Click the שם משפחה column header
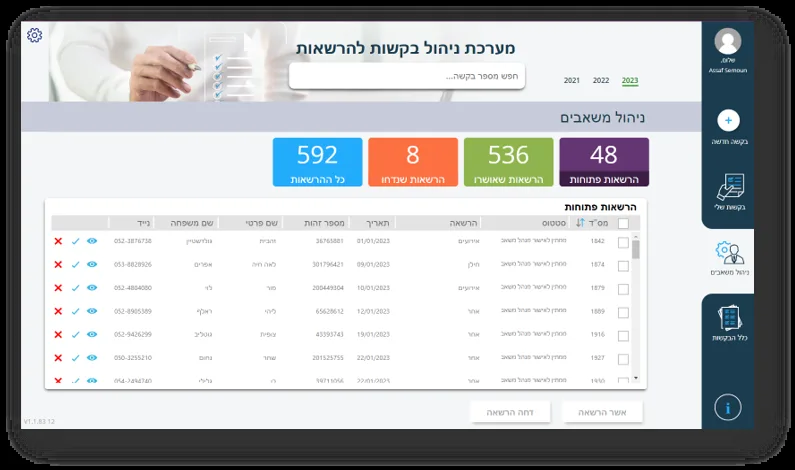The width and height of the screenshot is (795, 470). (192, 223)
